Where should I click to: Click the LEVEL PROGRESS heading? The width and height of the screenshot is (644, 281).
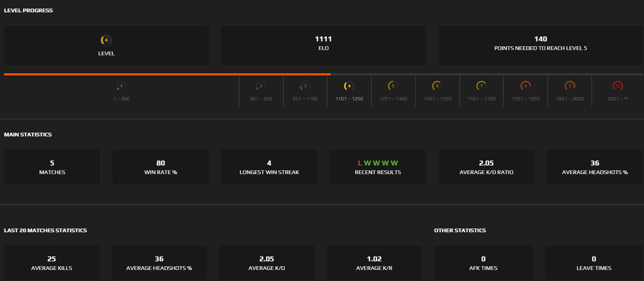click(28, 11)
